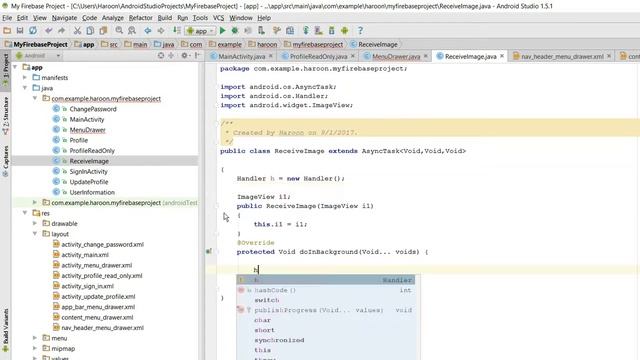Click the Sync Project with Gradle icon

(x=306, y=31)
